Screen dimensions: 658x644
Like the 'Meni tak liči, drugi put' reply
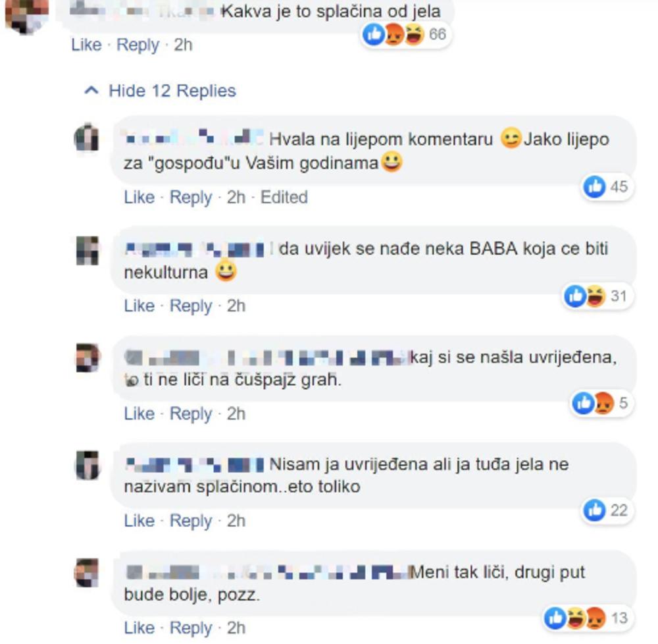tap(139, 628)
